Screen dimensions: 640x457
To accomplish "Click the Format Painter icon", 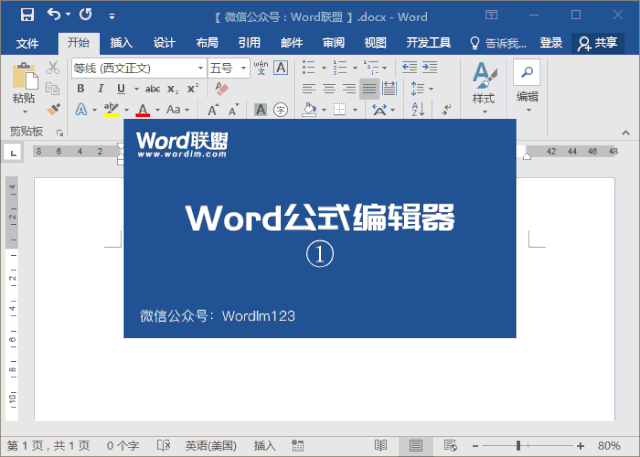I will point(53,108).
